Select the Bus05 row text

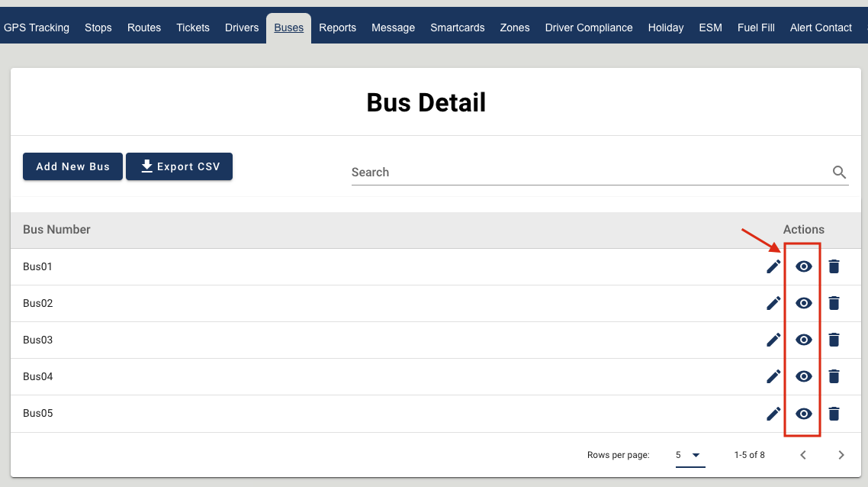pyautogui.click(x=37, y=413)
